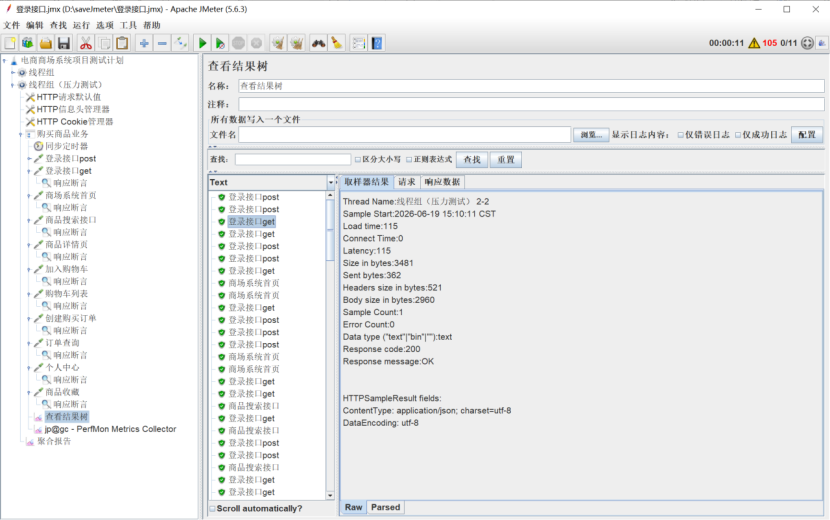Viewport: 830px width, 520px height.
Task: Switch to the 请求 tab
Action: [407, 182]
